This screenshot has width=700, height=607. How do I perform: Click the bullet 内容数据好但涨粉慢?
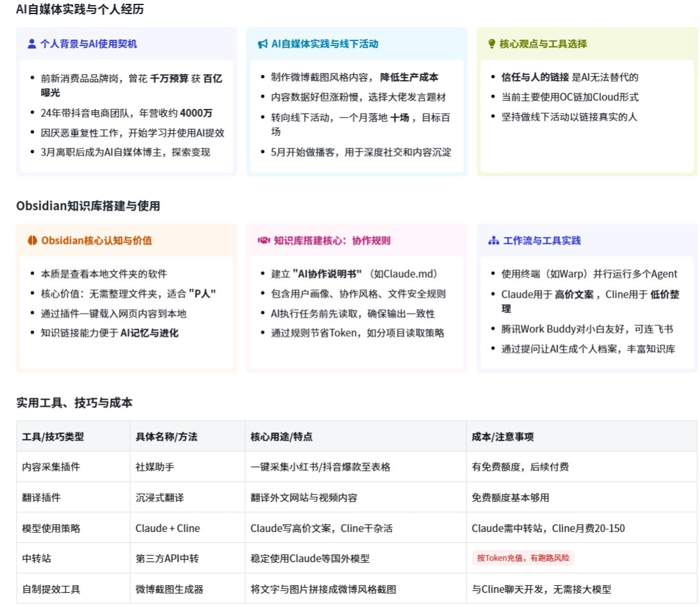(358, 97)
